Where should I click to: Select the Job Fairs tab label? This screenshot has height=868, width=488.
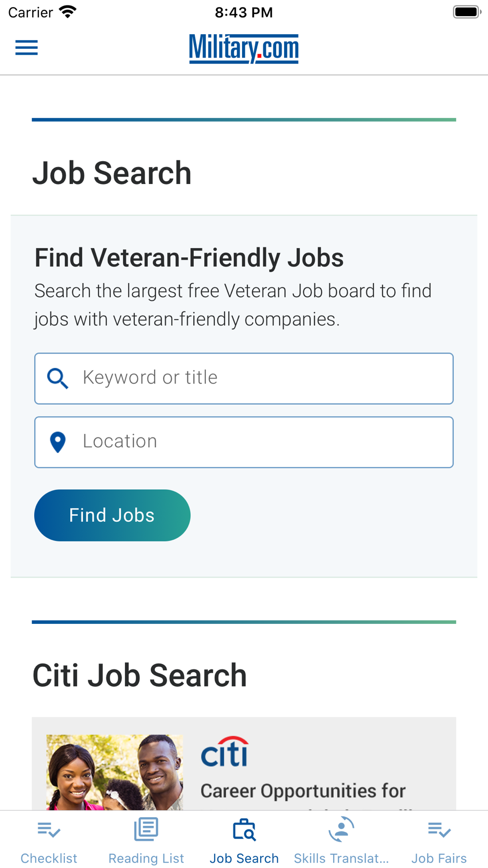439,858
